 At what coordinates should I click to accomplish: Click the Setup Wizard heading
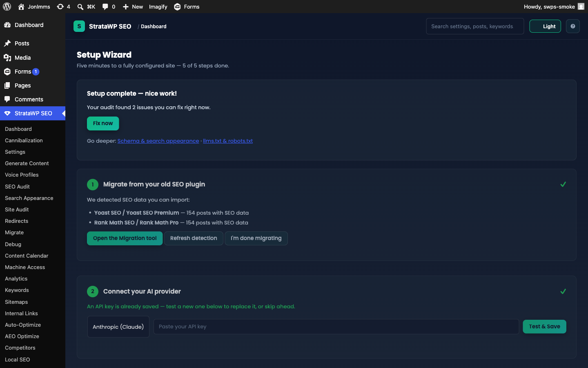click(104, 55)
